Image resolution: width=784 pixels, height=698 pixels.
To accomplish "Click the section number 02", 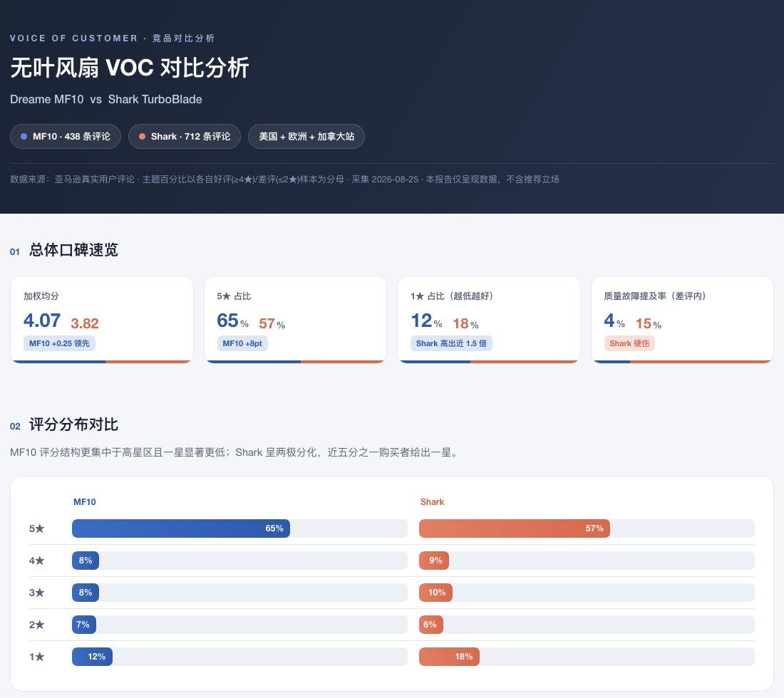I will coord(15,426).
